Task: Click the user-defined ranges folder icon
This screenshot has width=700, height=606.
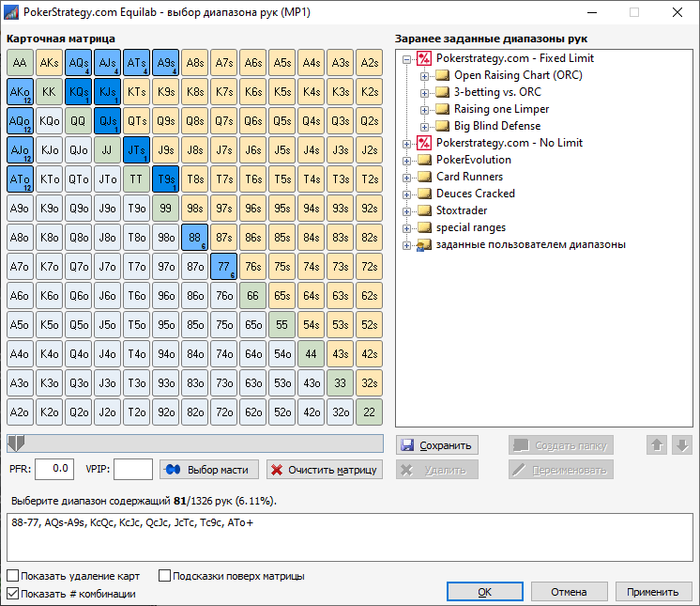Action: tap(424, 245)
